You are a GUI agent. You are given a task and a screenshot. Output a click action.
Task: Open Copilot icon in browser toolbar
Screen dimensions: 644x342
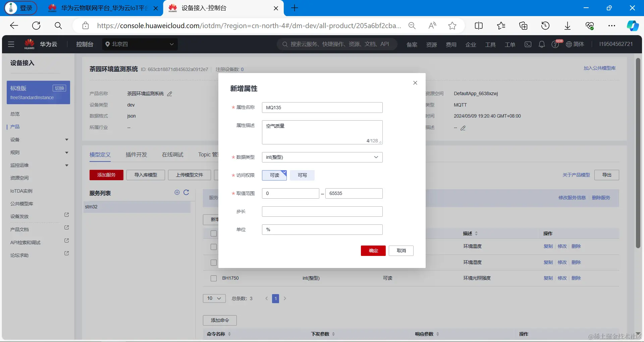point(633,26)
